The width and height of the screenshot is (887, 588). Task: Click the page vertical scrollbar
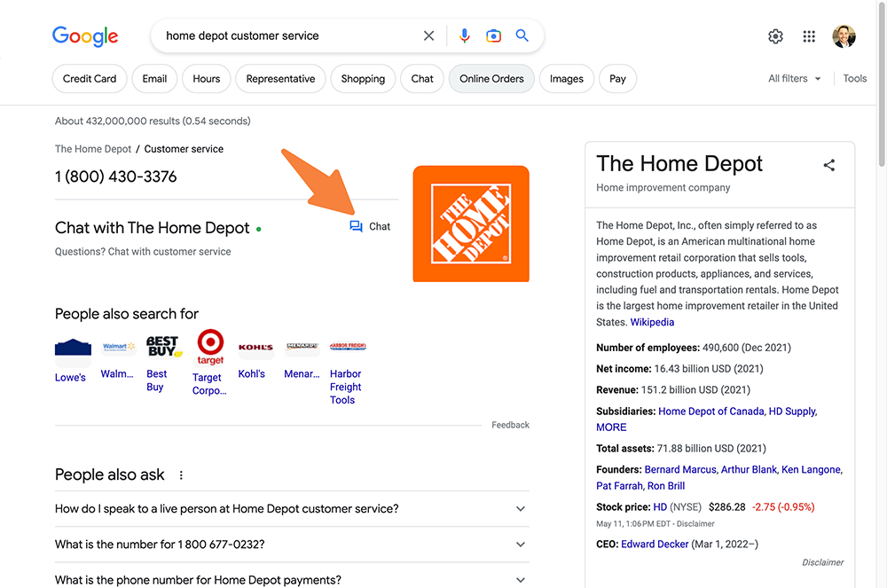882,85
